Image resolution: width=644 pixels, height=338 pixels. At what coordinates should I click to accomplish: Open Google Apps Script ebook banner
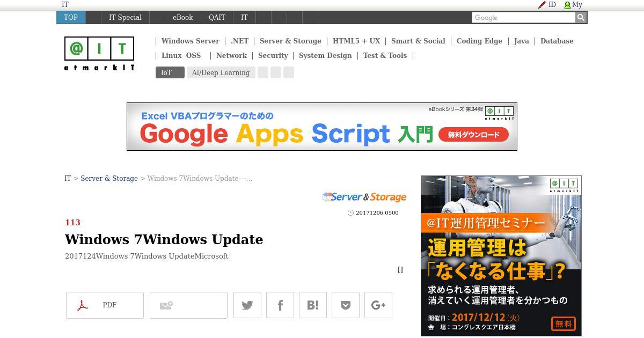point(321,127)
